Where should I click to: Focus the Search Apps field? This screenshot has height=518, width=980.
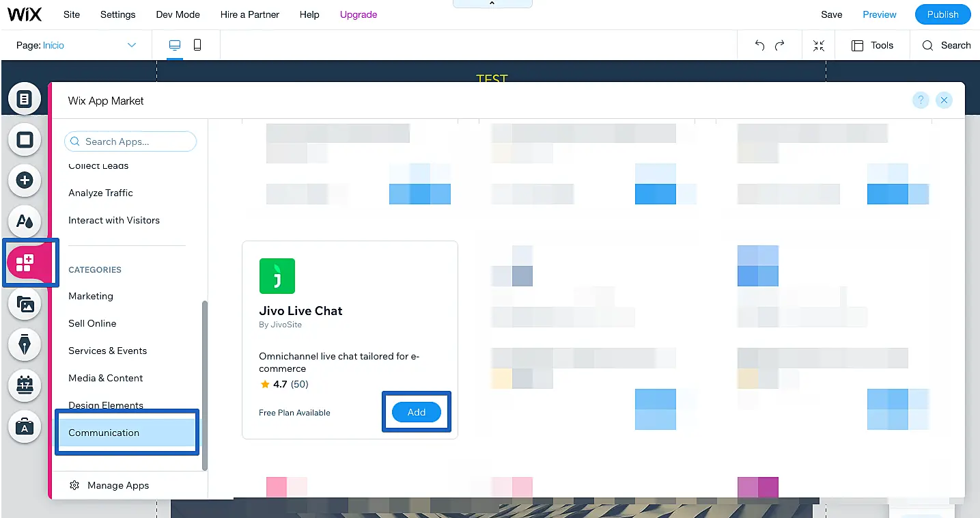130,141
